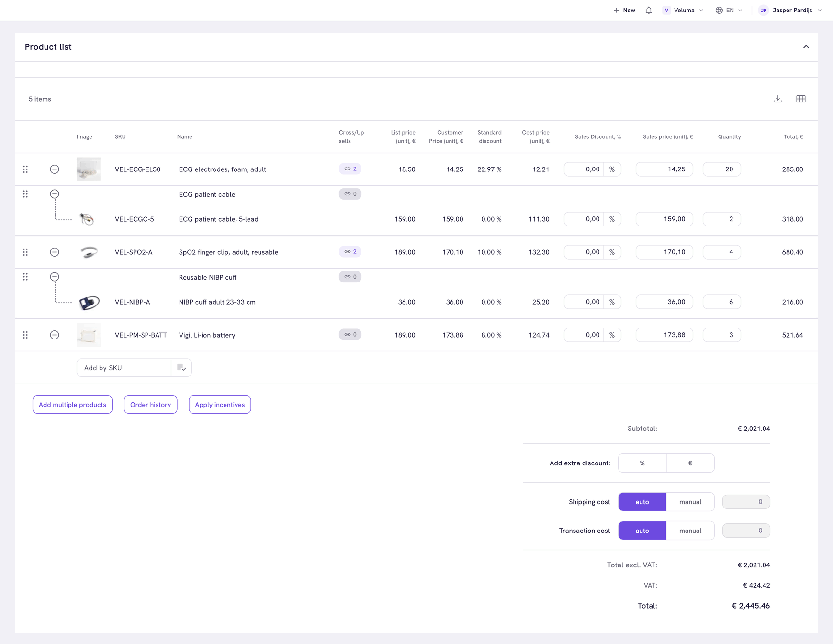Click drag handle for SpO2 finger clip row
The height and width of the screenshot is (644, 833).
coord(25,252)
